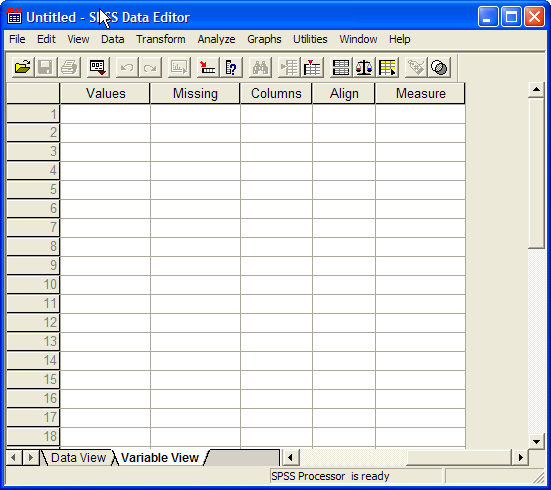The height and width of the screenshot is (490, 551).
Task: Click the tab scroll left arrow
Action: point(14,458)
